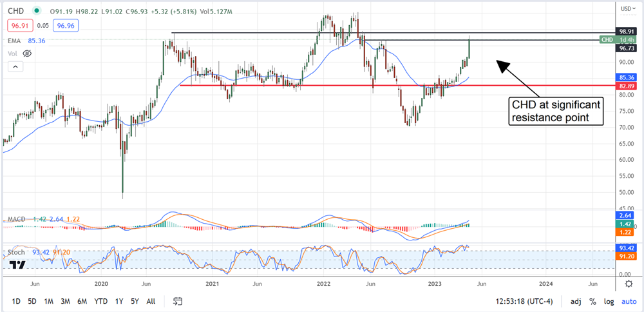The height and width of the screenshot is (312, 644).
Task: Select the 1Y time range
Action: pos(119,301)
